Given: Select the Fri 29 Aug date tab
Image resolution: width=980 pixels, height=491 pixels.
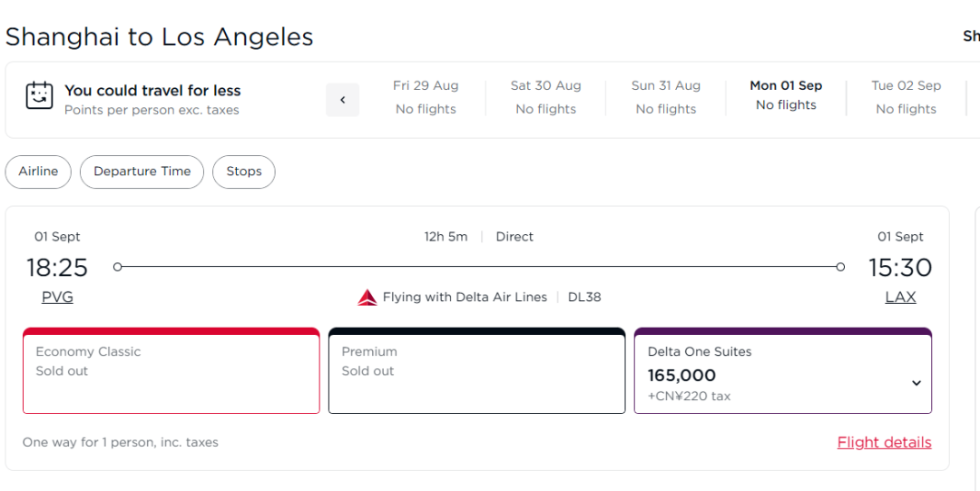Looking at the screenshot, I should point(426,97).
